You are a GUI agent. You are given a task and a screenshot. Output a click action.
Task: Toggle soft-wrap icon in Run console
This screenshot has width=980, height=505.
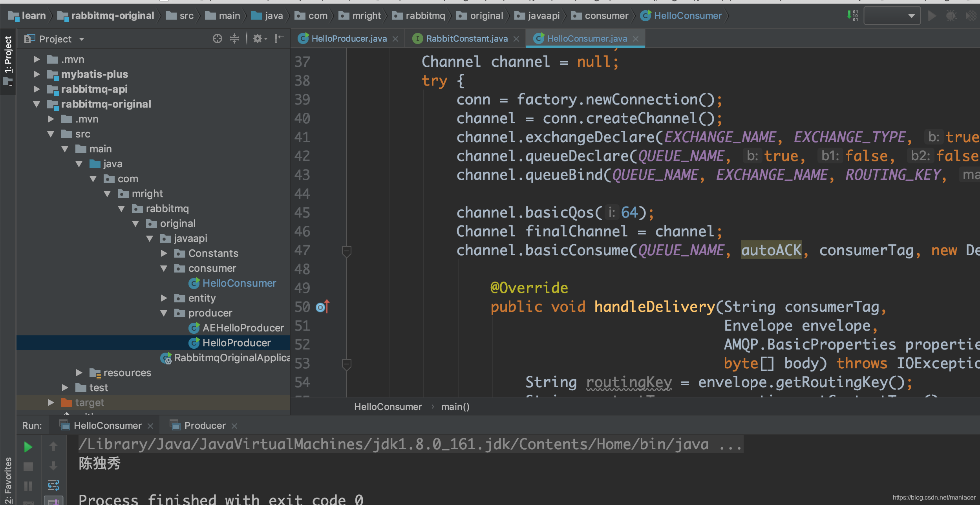(x=53, y=485)
